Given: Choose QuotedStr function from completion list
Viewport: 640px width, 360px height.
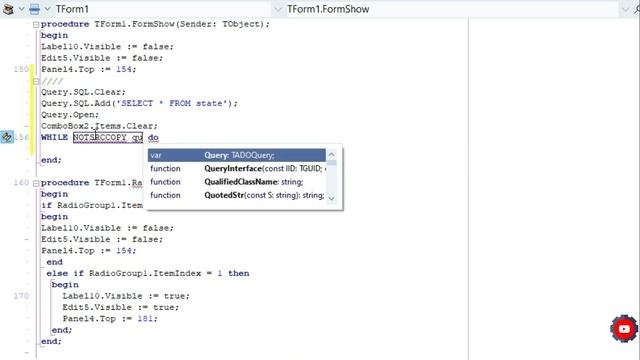Looking at the screenshot, I should click(237, 196).
